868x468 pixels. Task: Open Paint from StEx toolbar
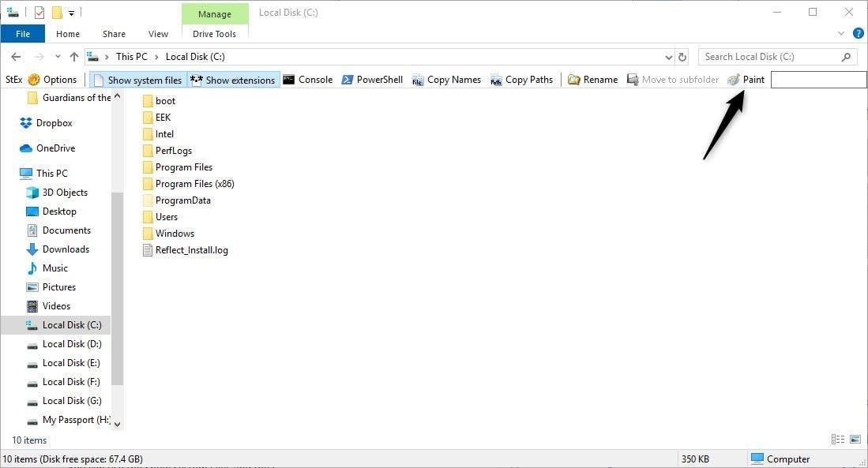[746, 80]
